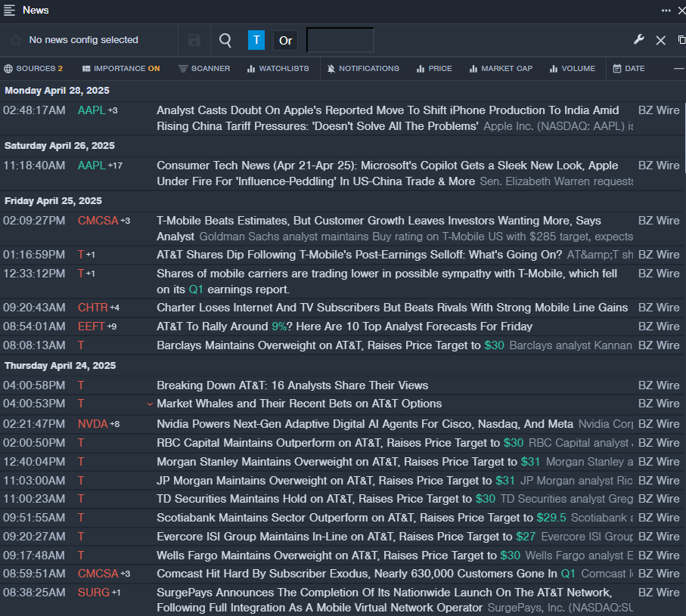Click the EEFT ticker symbol
Image resolution: width=686 pixels, height=616 pixels.
click(91, 327)
